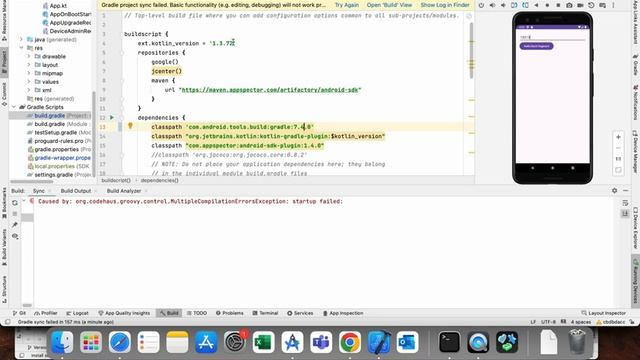Toggle soft-wrap in Build output panel

coord(625,203)
